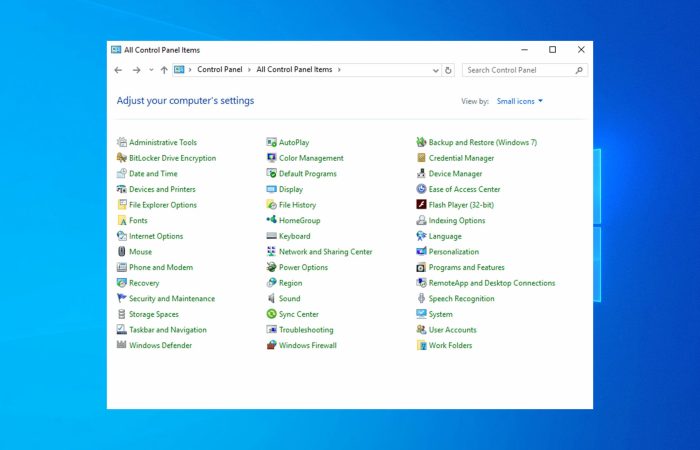700x450 pixels.
Task: Open the Power Options icon
Action: click(x=271, y=267)
